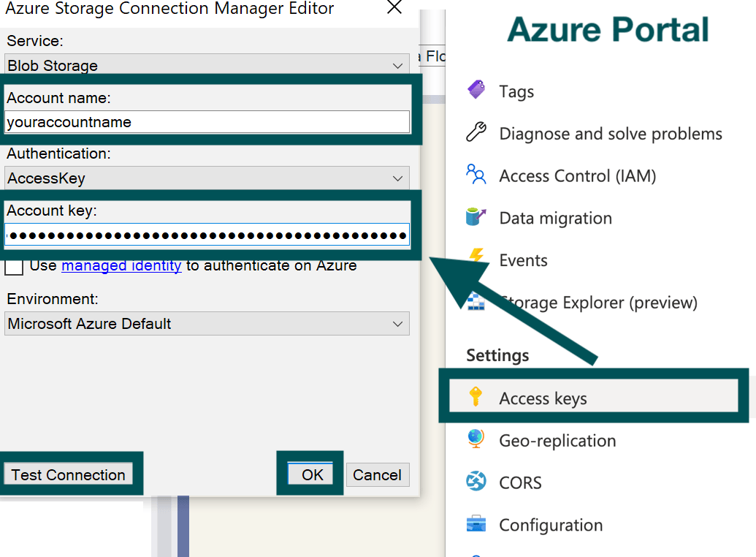This screenshot has width=756, height=557.
Task: Click the Account name input field
Action: (207, 121)
